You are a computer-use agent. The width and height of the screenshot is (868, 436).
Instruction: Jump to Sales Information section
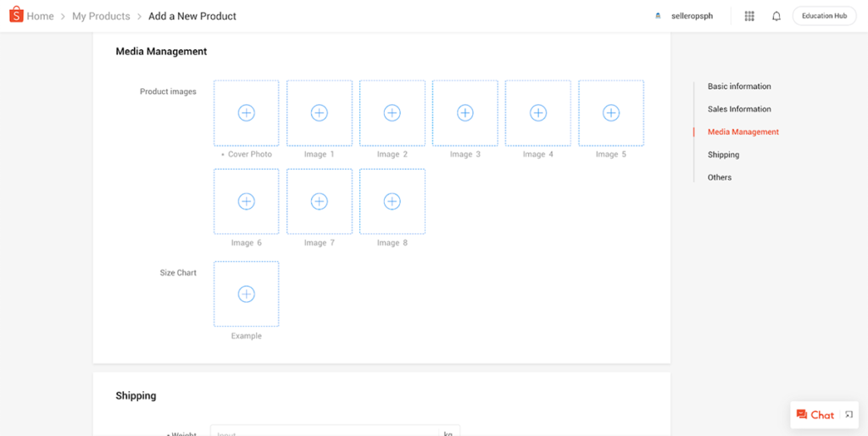(739, 109)
